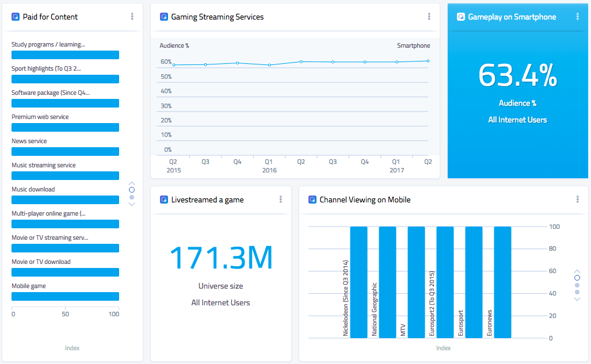Click the Mobile game index bar
The height and width of the screenshot is (364, 591).
point(65,297)
